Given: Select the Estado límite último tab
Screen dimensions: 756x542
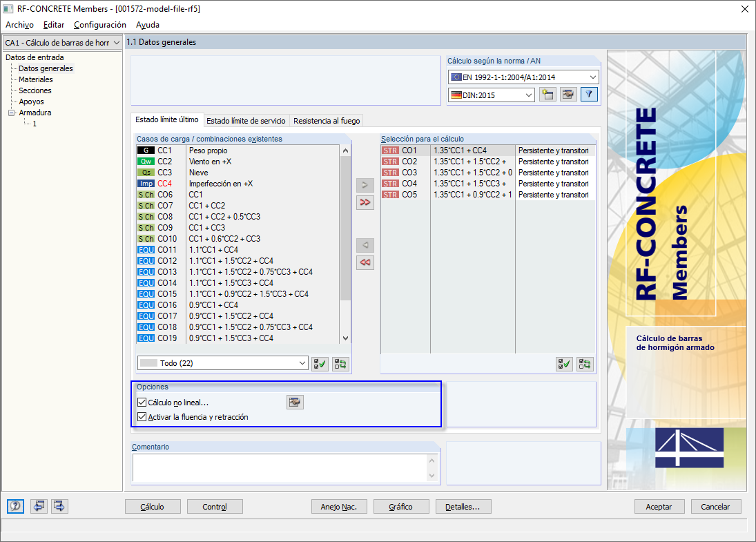Looking at the screenshot, I should [167, 119].
